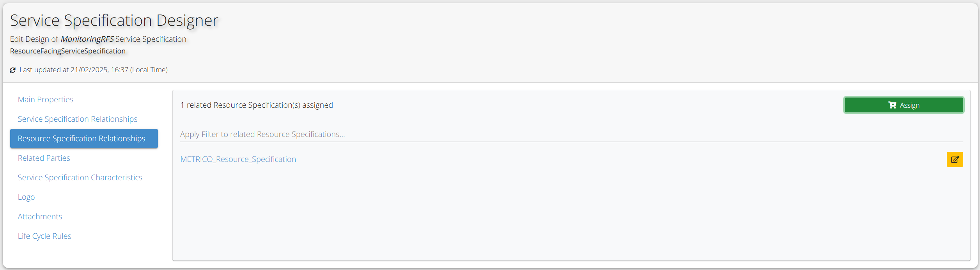
Task: Click the refresh icon beside Last updated
Action: point(13,70)
